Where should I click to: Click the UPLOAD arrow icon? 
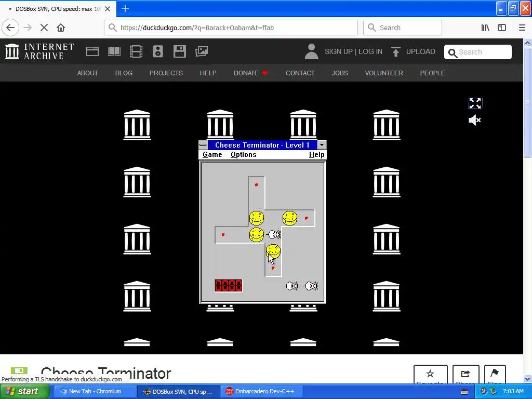tap(395, 51)
